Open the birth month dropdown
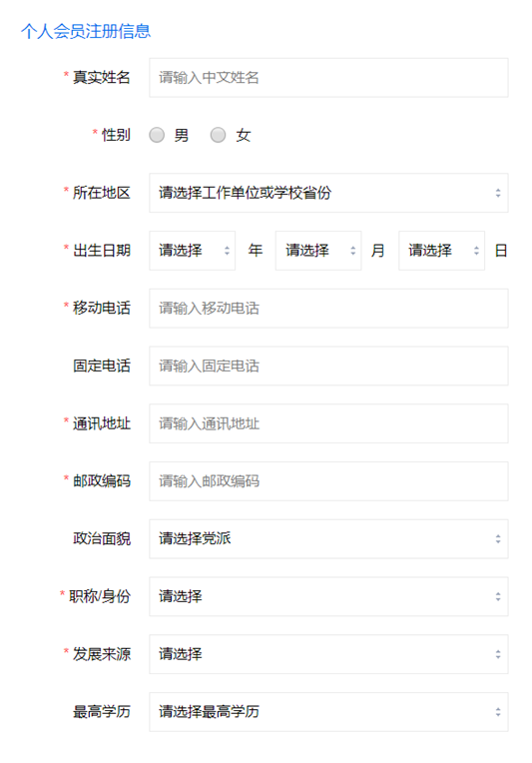Viewport: 532px width, 763px height. tap(318, 251)
